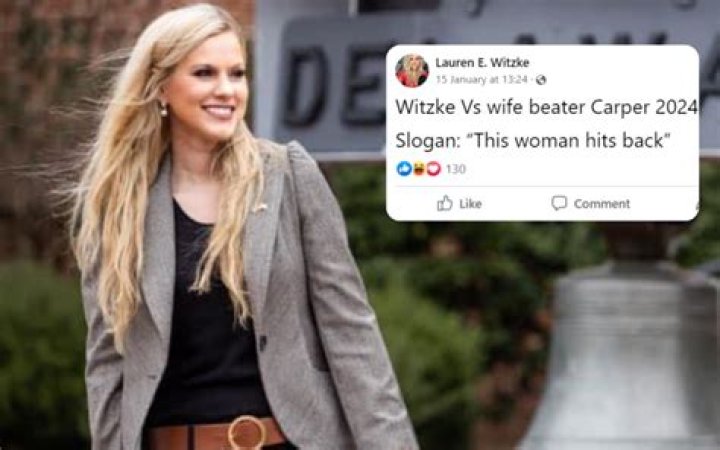The width and height of the screenshot is (720, 450).
Task: Click the globe public-audience icon
Action: click(541, 80)
